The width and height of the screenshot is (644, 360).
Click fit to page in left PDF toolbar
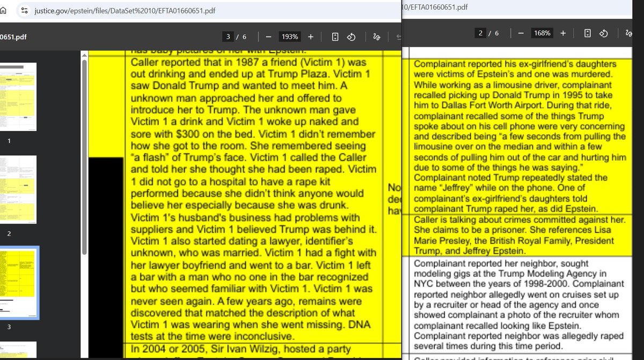(335, 37)
